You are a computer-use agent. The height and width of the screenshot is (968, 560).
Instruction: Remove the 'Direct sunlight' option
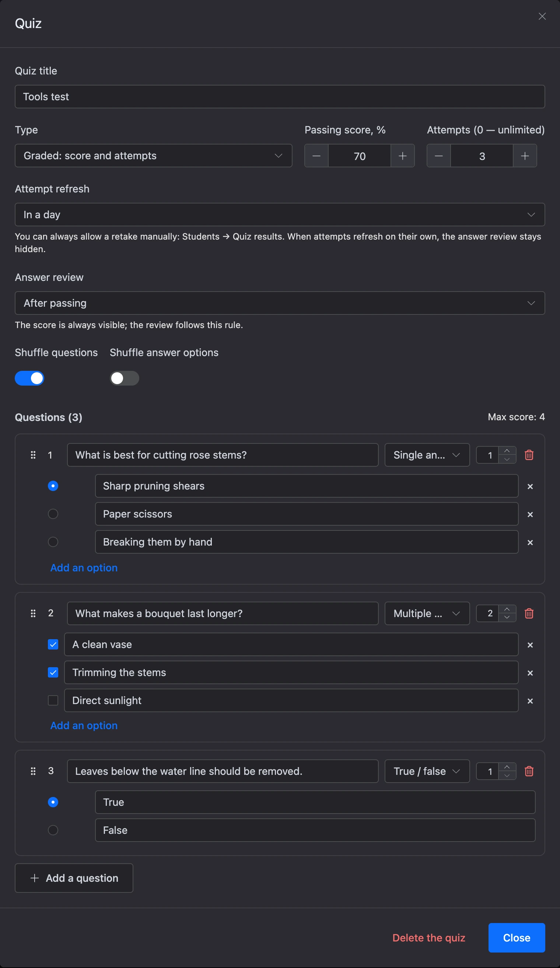point(530,701)
